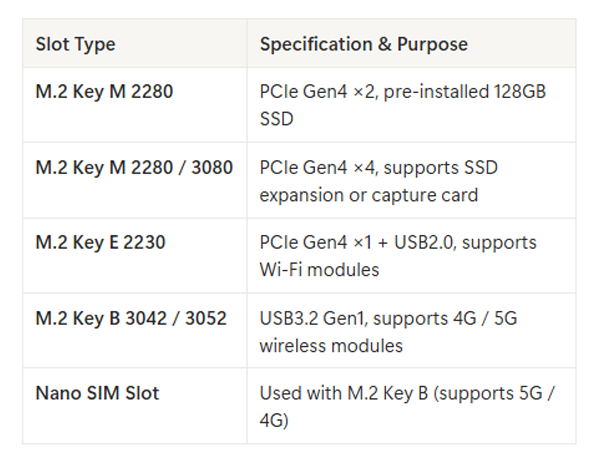600x463 pixels.
Task: Click the Slot Type column header
Action: (75, 44)
